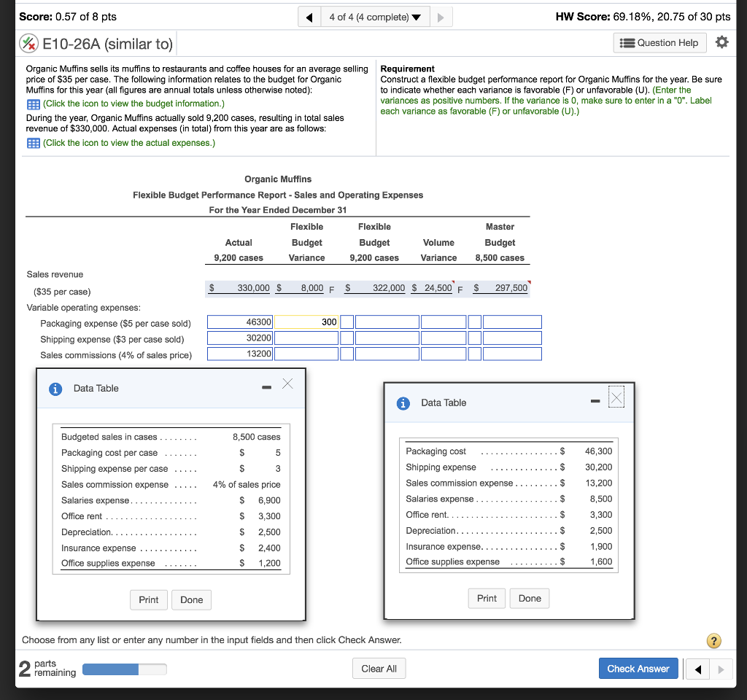Screen dimensions: 747x700
Task: Close the actual expenses Data Table dialog
Action: point(616,397)
